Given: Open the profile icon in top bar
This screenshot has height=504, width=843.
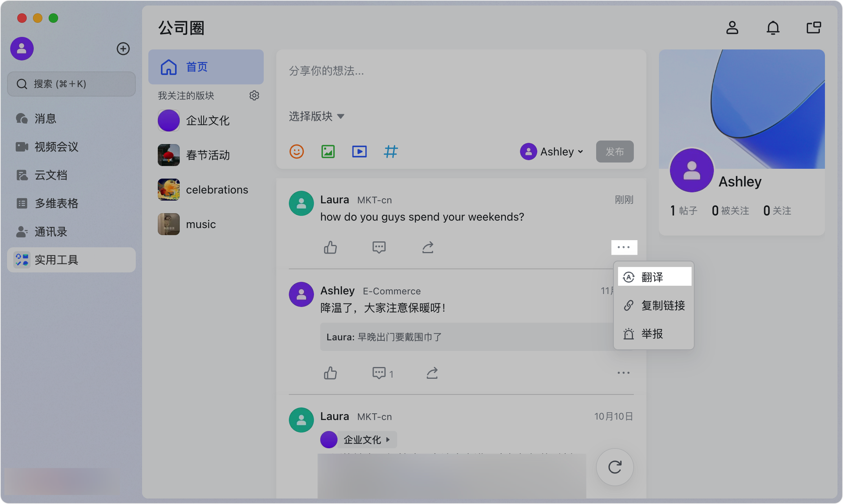Looking at the screenshot, I should click(x=732, y=28).
